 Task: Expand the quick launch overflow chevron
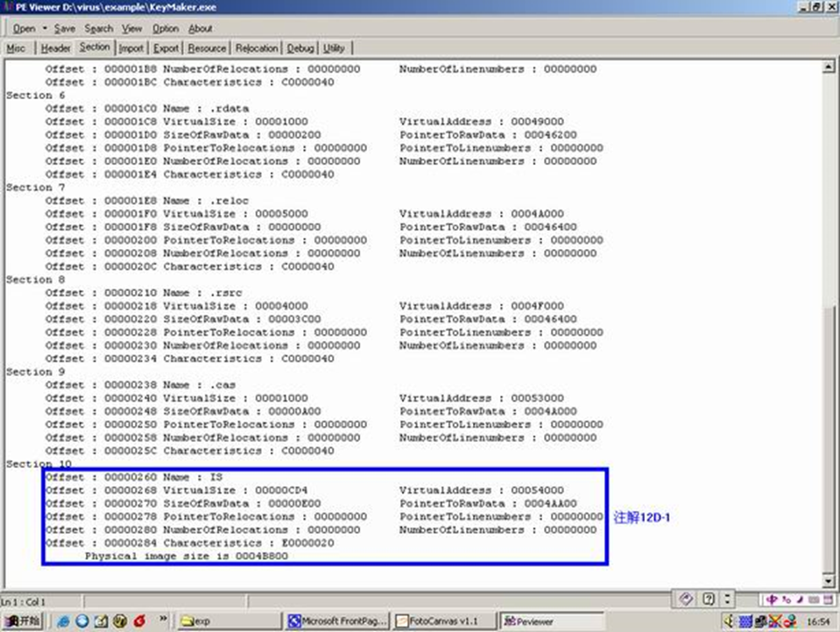[x=163, y=618]
